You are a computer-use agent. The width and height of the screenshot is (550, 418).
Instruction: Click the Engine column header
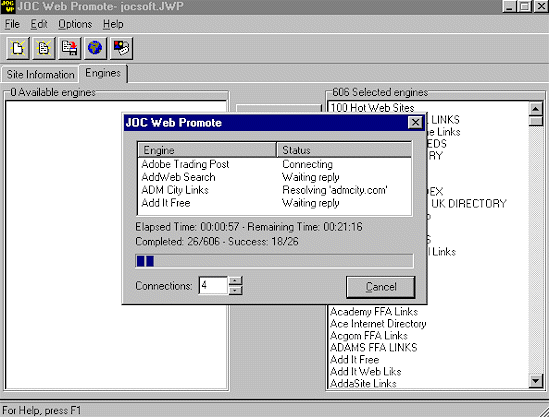coord(207,150)
